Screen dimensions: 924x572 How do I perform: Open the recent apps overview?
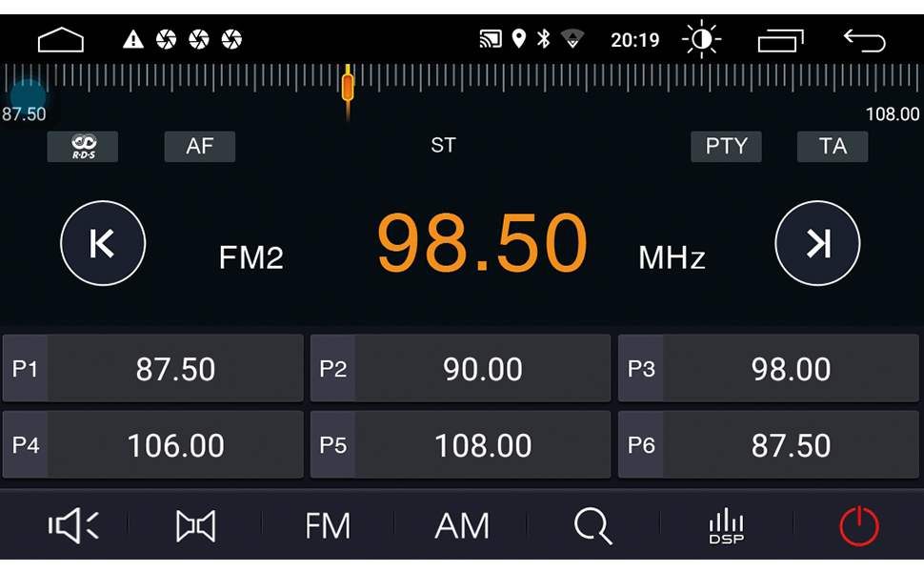pos(781,40)
